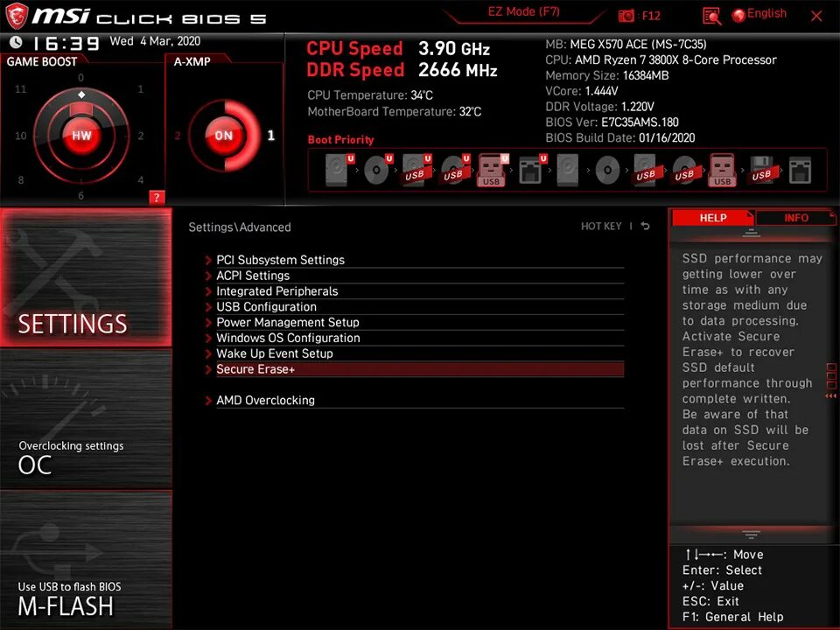This screenshot has height=630, width=840.
Task: Expand Integrated Peripherals
Action: (x=415, y=290)
